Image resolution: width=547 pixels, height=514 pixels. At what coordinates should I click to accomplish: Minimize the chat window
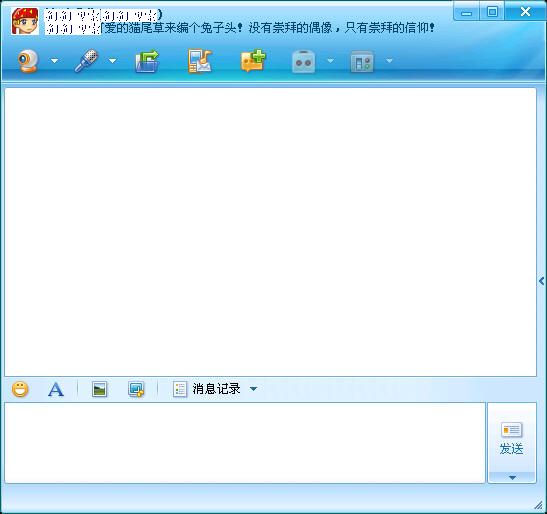point(466,13)
